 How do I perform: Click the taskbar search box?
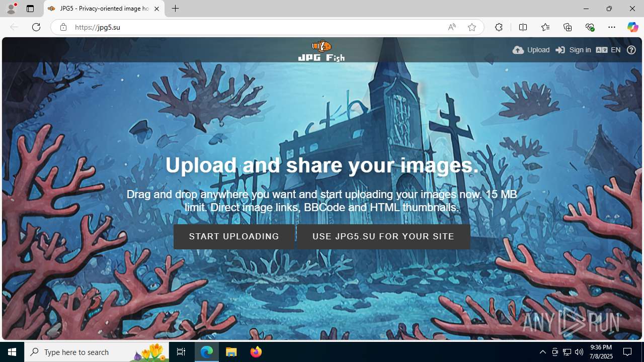96,352
